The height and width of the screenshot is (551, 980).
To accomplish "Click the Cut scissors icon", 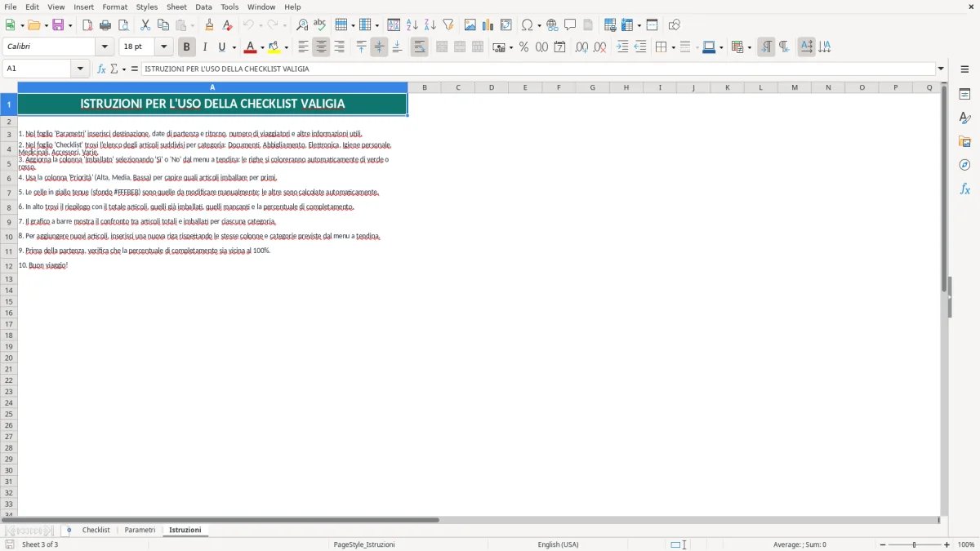I will click(x=145, y=25).
